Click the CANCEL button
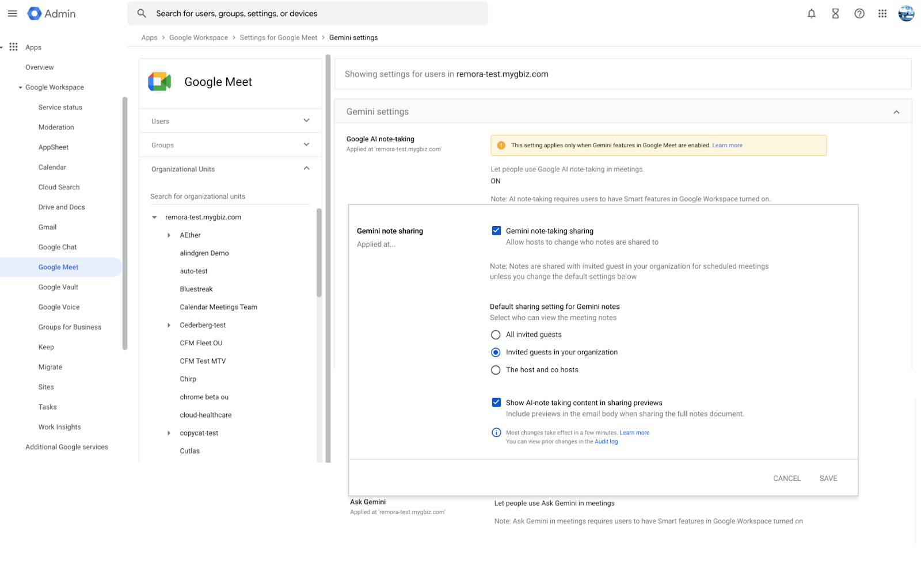Screen dimensions: 921x588 click(787, 479)
